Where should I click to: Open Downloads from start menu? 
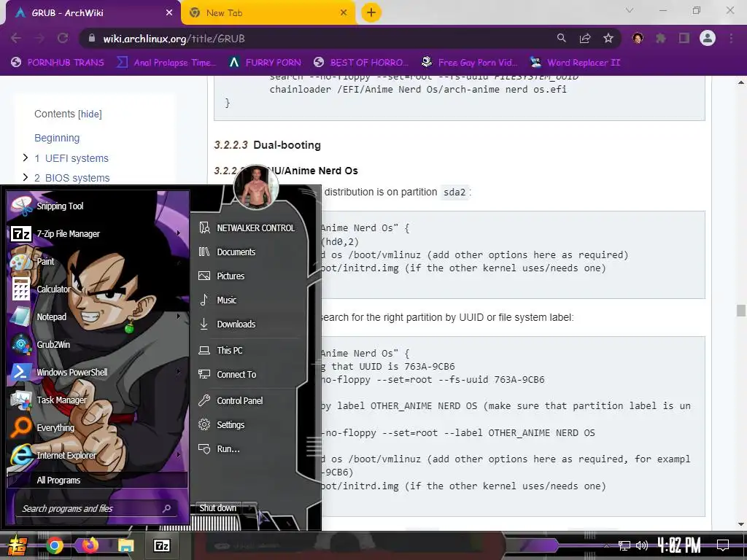pyautogui.click(x=249, y=324)
